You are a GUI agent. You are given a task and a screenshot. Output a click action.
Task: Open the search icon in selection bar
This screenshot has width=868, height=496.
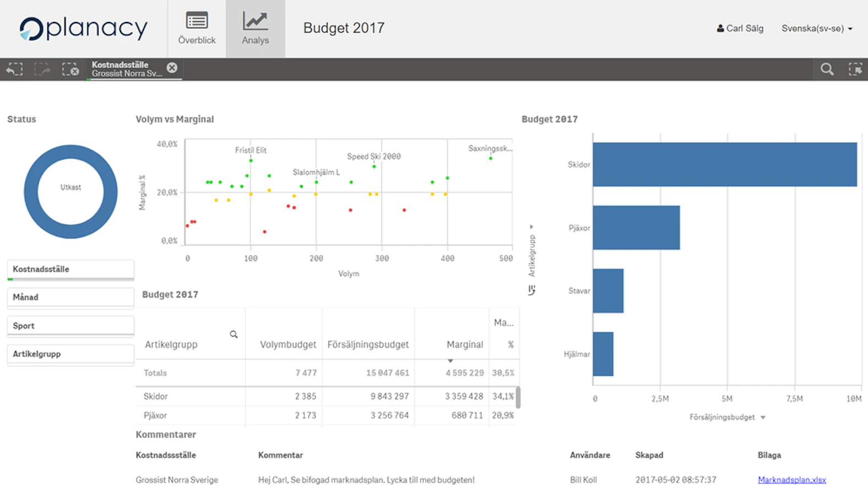[827, 69]
